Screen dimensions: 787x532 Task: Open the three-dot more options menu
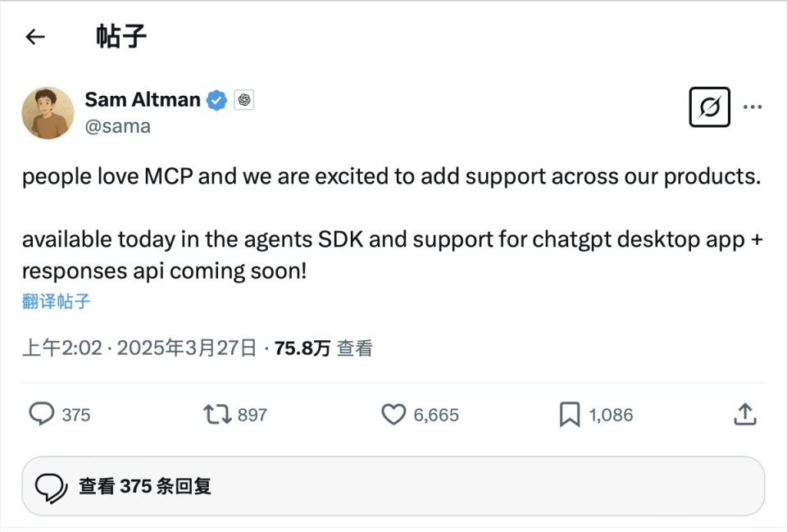pyautogui.click(x=753, y=107)
